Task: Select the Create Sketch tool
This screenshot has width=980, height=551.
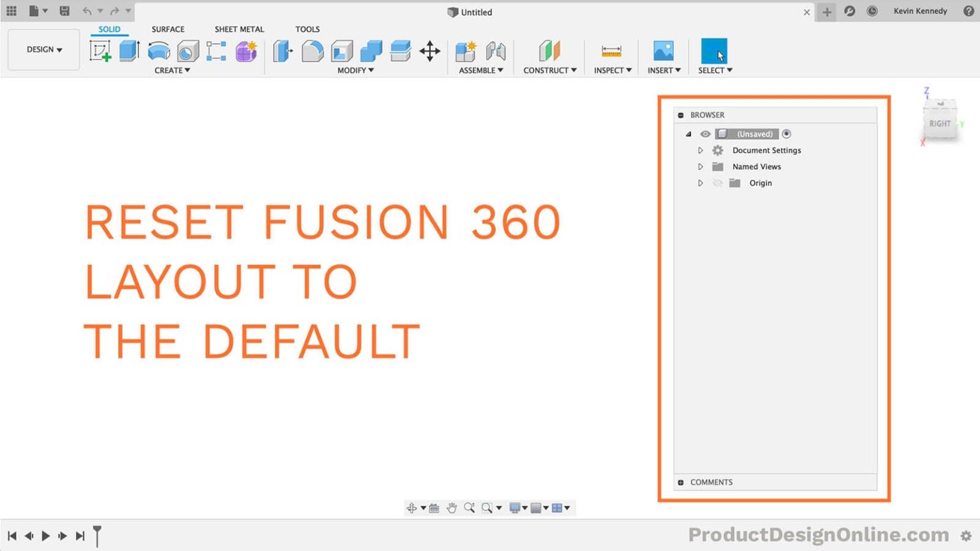Action: (x=100, y=50)
